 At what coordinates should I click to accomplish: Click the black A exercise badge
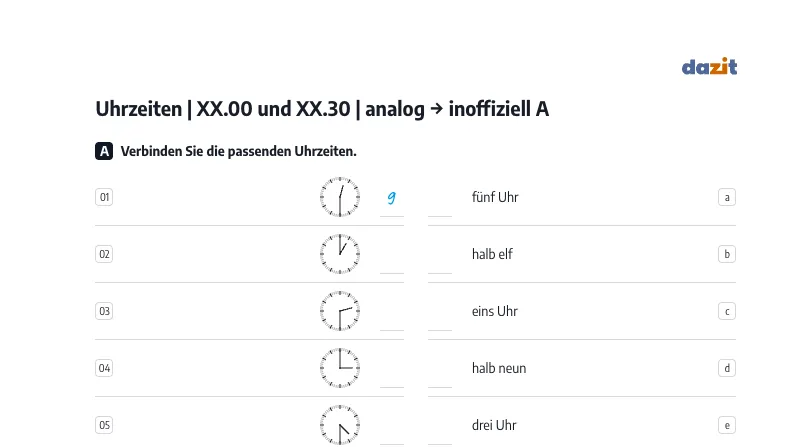pyautogui.click(x=104, y=151)
